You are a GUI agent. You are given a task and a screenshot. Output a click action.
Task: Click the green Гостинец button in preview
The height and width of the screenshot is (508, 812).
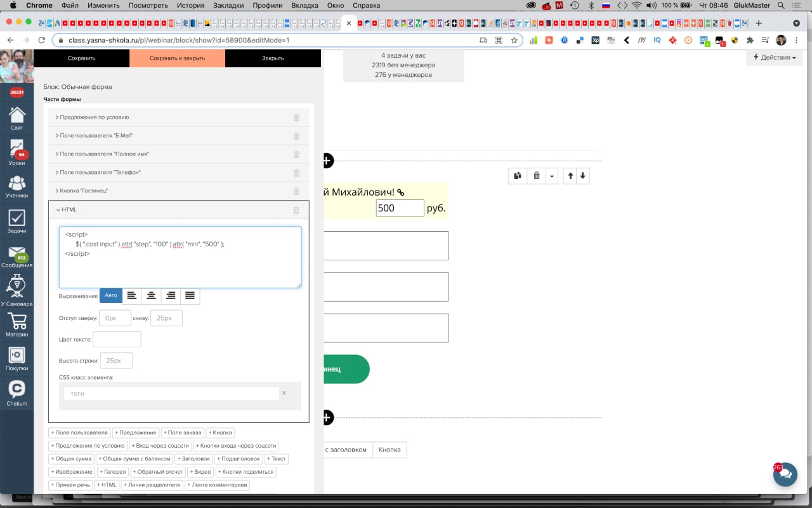pyautogui.click(x=346, y=369)
